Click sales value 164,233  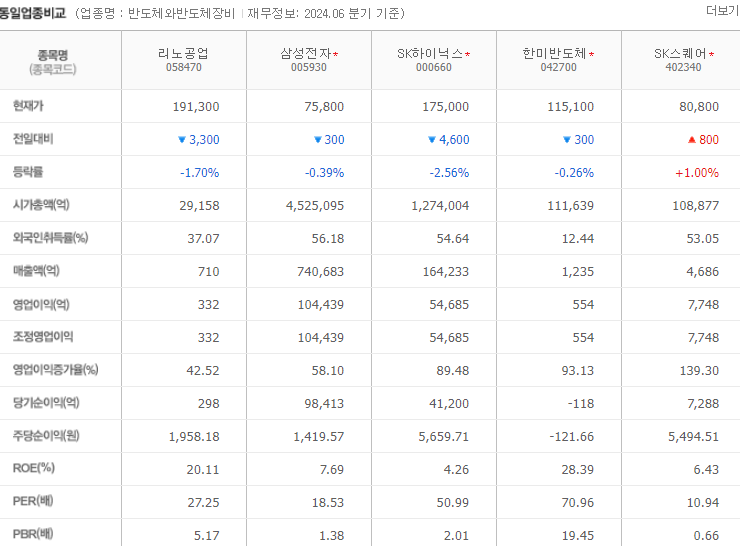446,272
